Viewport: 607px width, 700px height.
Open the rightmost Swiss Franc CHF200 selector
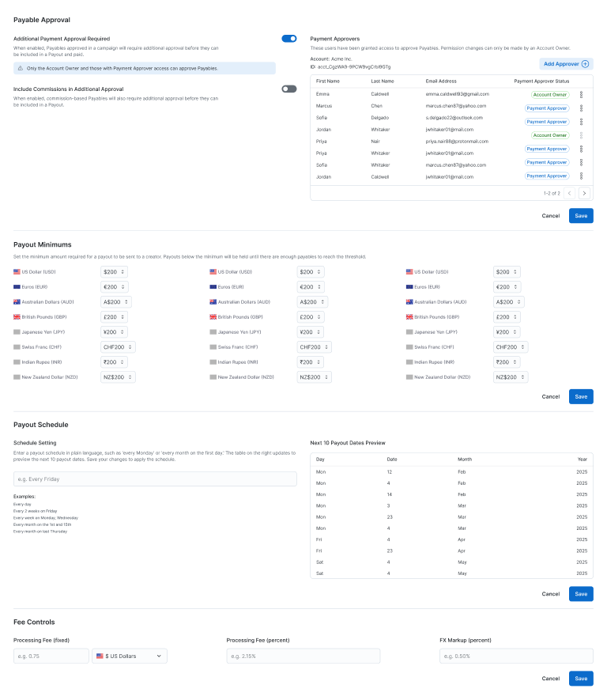511,347
